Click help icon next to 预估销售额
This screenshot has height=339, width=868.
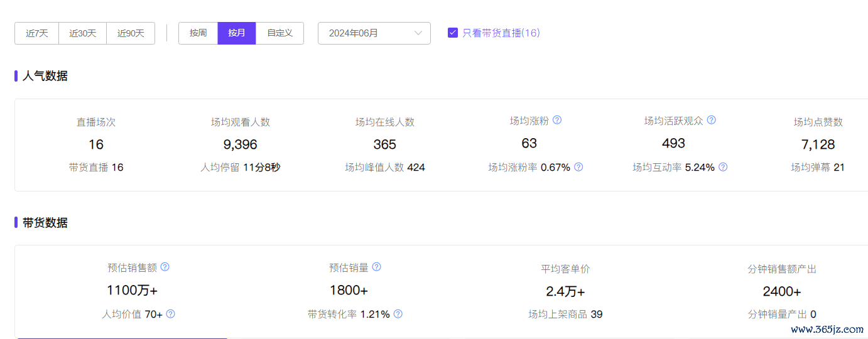pos(165,267)
